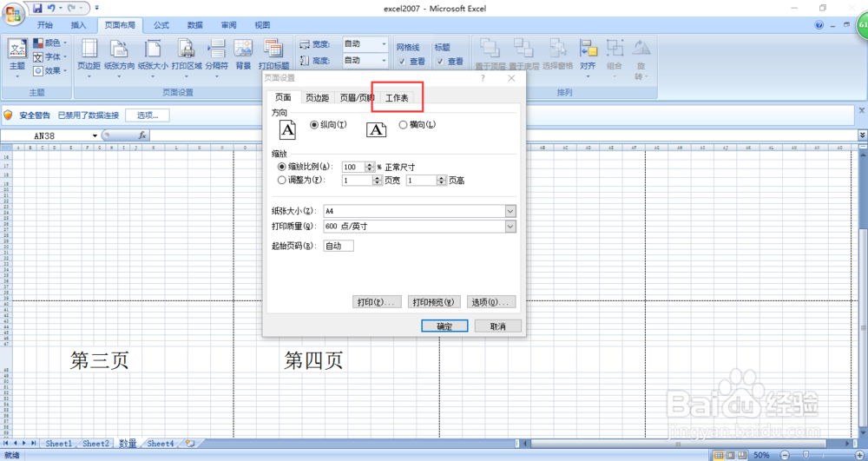Viewport: 868px width, 461px height.
Task: Open Print Titles (打印标题)
Action: (x=274, y=54)
